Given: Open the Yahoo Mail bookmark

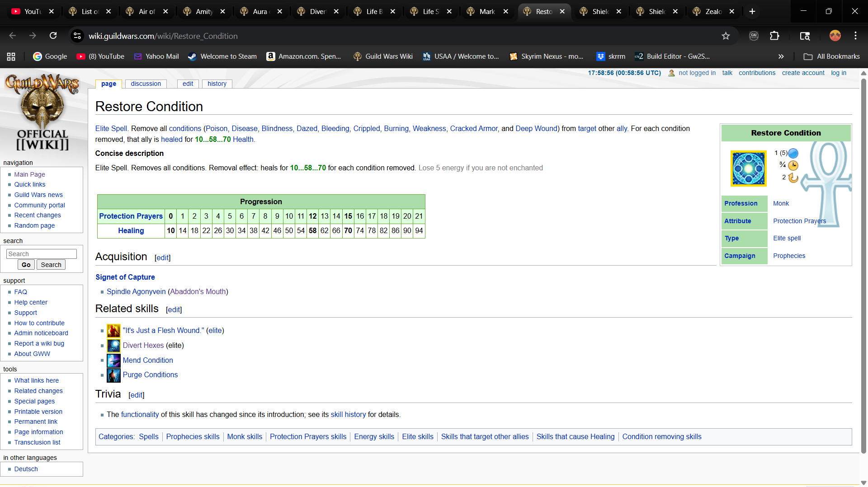Looking at the screenshot, I should coord(156,56).
